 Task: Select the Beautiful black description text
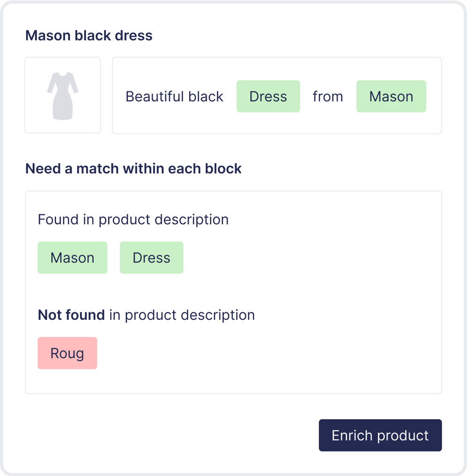174,96
